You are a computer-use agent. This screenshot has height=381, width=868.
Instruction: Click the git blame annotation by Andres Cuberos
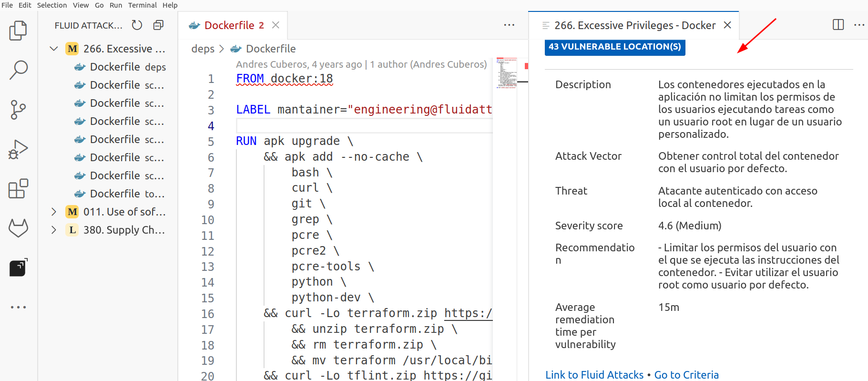pos(361,64)
